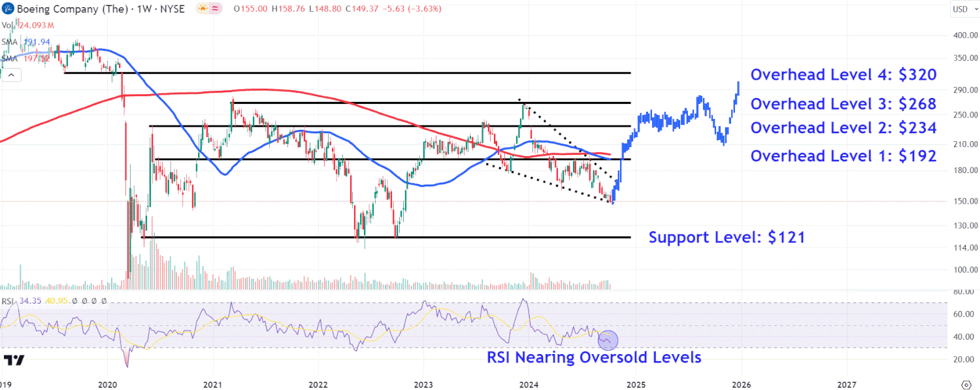980x390 pixels.
Task: Click the 180.00 price axis label
Action: point(964,171)
